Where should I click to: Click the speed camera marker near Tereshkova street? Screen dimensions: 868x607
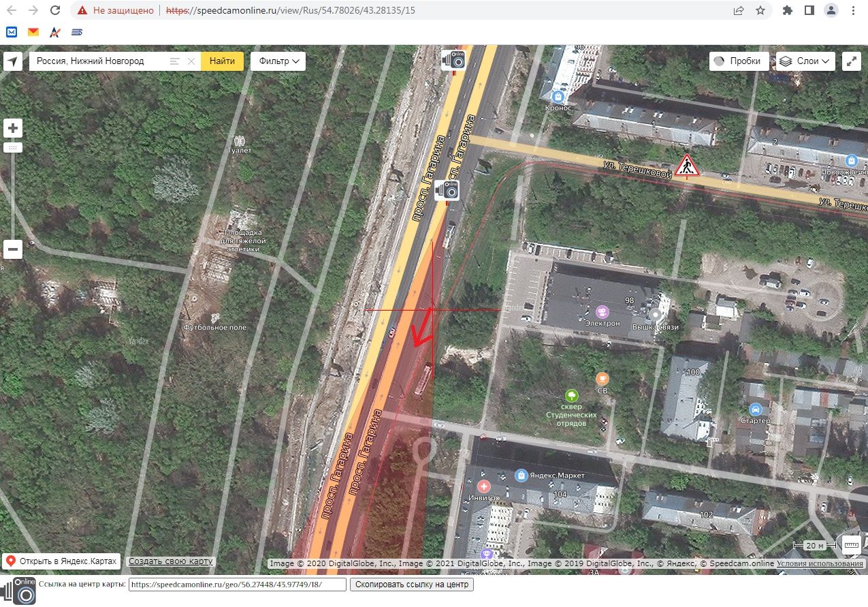pyautogui.click(x=447, y=190)
